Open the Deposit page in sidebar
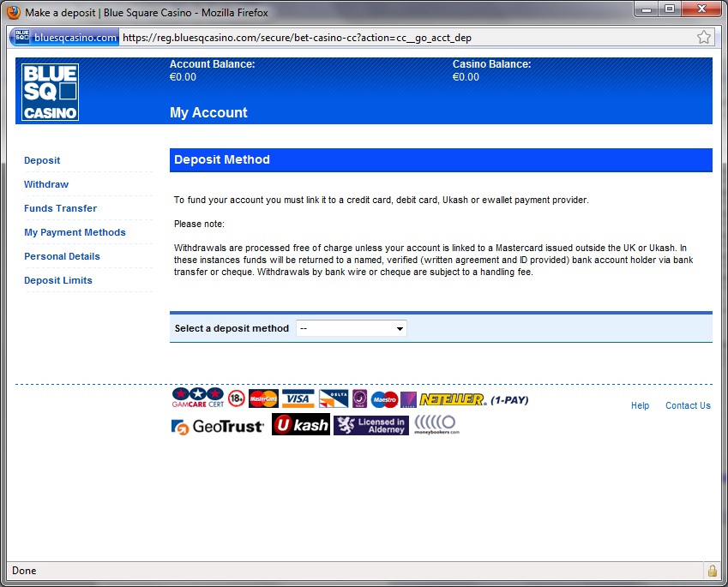The image size is (728, 587). [42, 160]
